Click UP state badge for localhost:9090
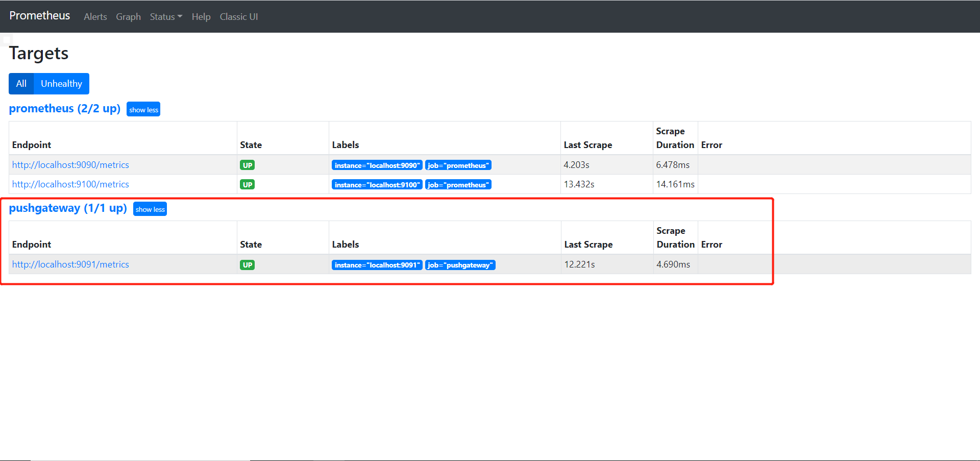980x461 pixels. [248, 165]
